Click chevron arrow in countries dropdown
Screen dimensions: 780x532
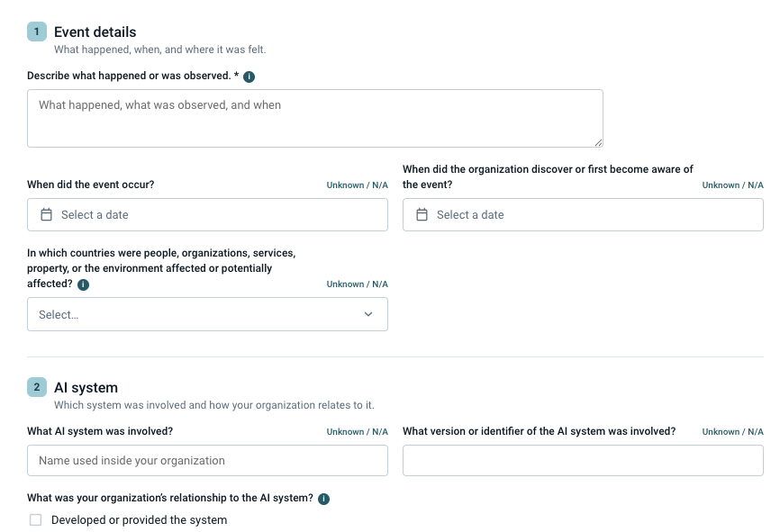tap(368, 314)
